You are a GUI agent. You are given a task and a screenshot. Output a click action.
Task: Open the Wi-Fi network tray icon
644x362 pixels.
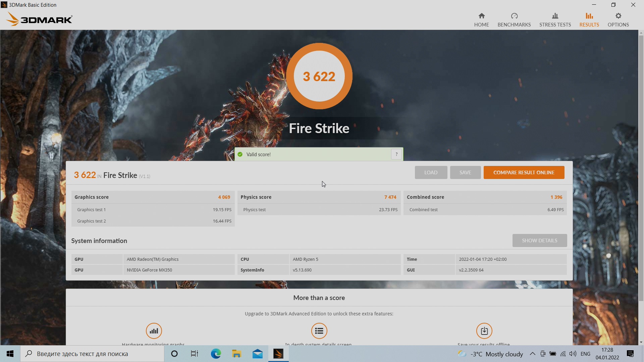(563, 354)
